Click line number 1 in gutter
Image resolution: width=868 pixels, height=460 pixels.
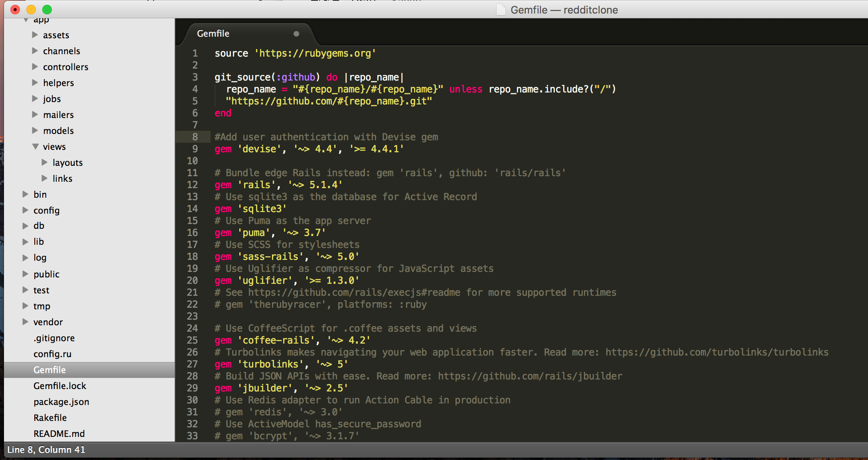(195, 53)
